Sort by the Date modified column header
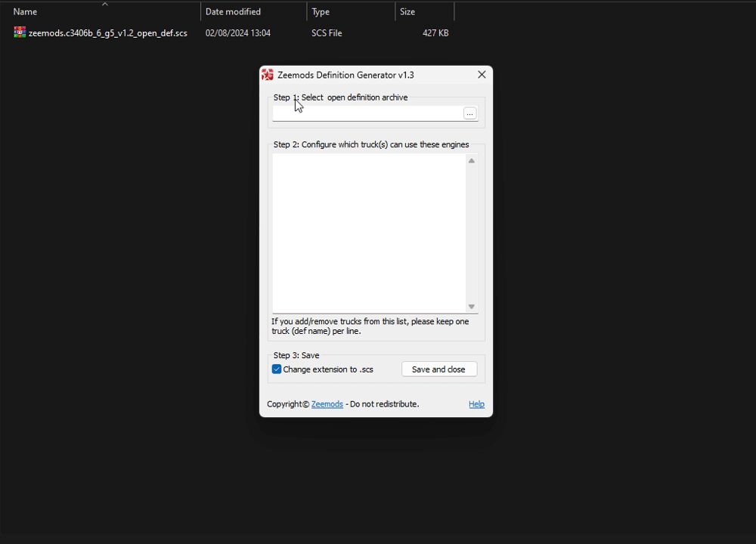This screenshot has height=544, width=756. [x=233, y=11]
